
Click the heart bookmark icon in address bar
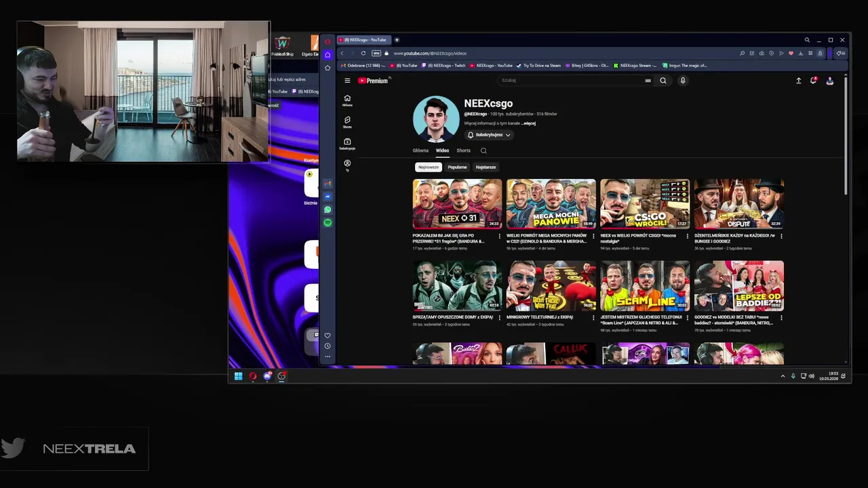[x=791, y=53]
